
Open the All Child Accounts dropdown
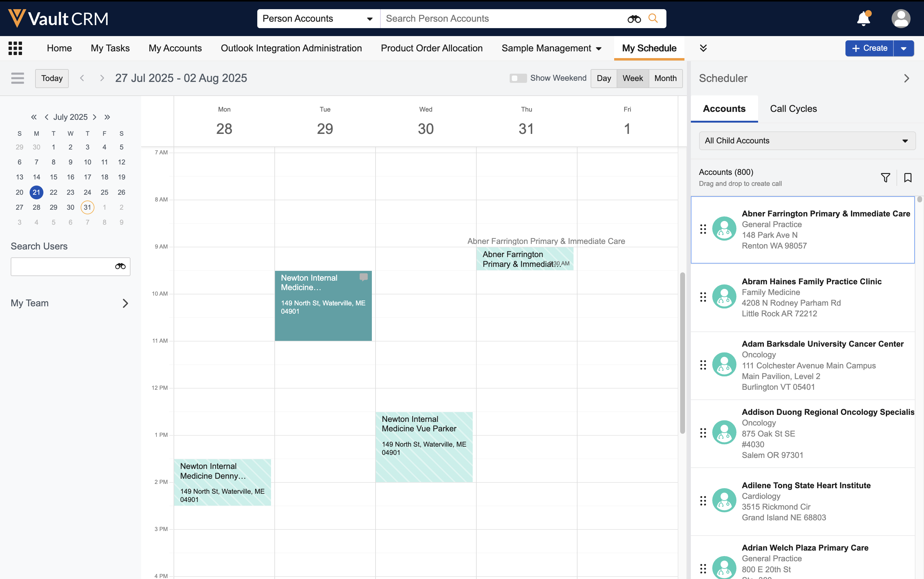807,141
